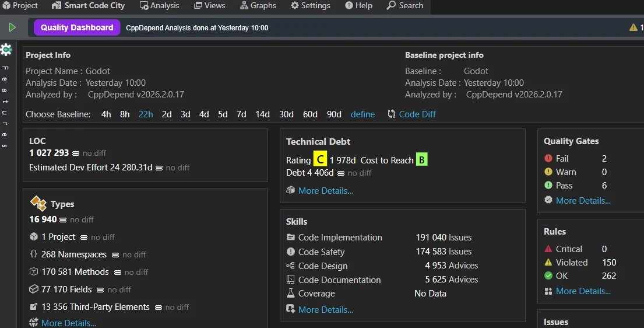The image size is (644, 328).
Task: Select the 2d baseline
Action: pos(167,114)
